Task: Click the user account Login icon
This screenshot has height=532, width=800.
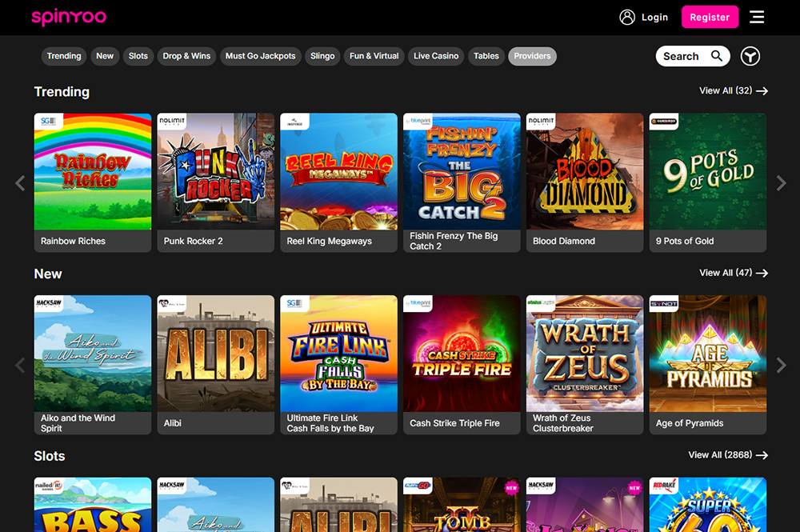Action: (x=627, y=17)
